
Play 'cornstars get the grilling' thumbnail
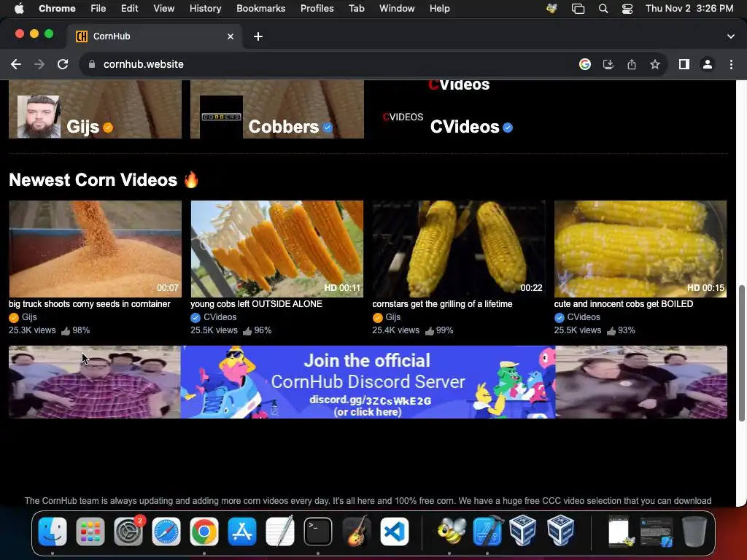pos(459,249)
